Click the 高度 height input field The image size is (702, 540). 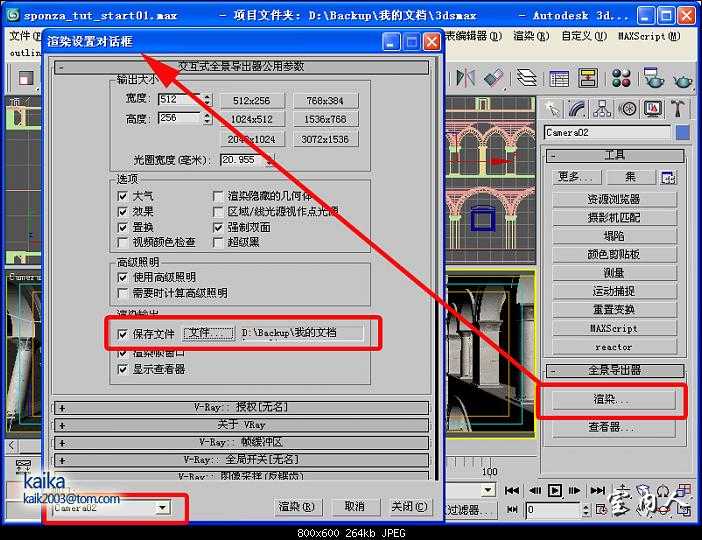(x=180, y=118)
